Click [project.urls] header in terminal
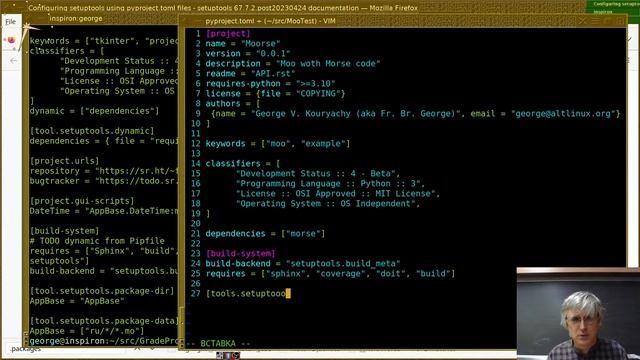The width and height of the screenshot is (640, 360). tap(64, 161)
